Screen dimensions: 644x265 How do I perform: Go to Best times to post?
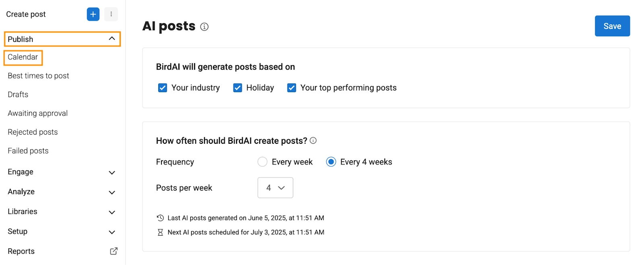(38, 76)
